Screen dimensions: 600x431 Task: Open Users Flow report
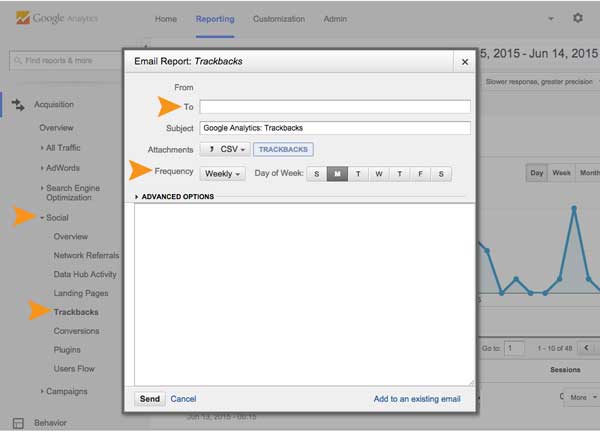coord(74,369)
